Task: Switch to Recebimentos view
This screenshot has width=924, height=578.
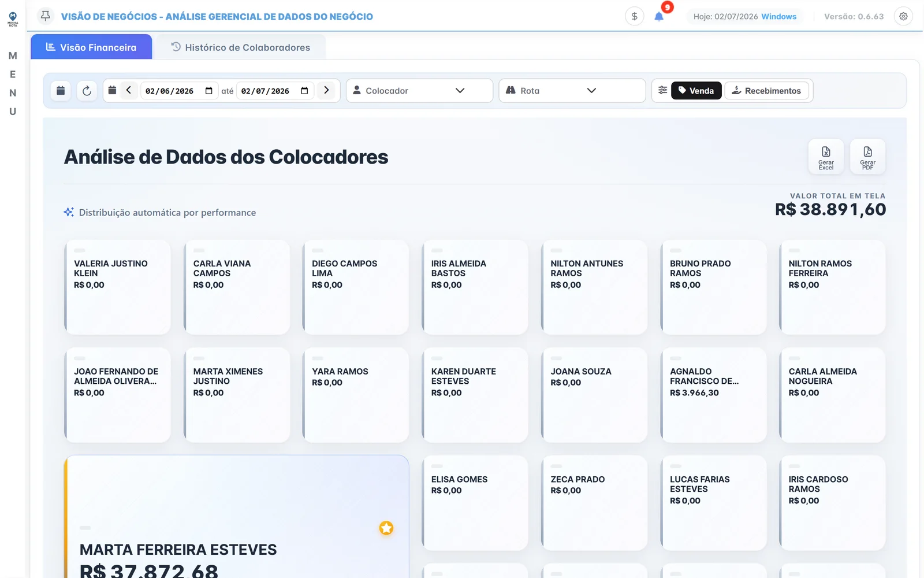Action: tap(766, 91)
